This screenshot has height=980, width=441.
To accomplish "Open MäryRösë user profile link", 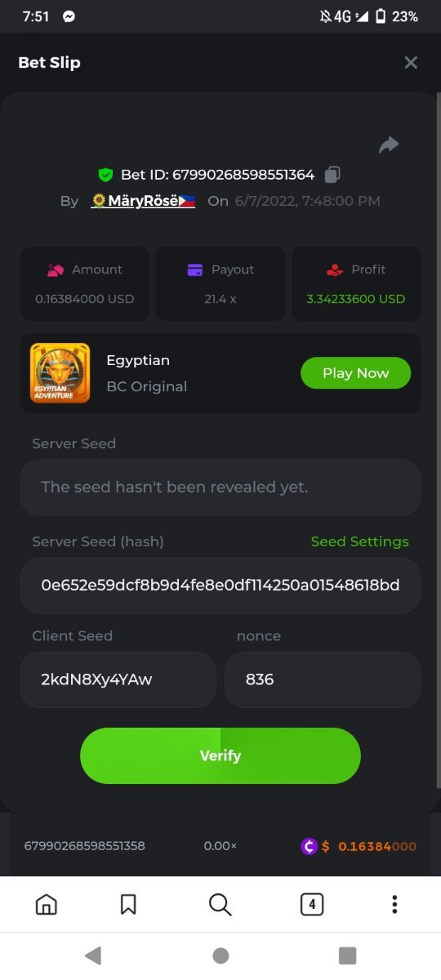I will (x=143, y=201).
